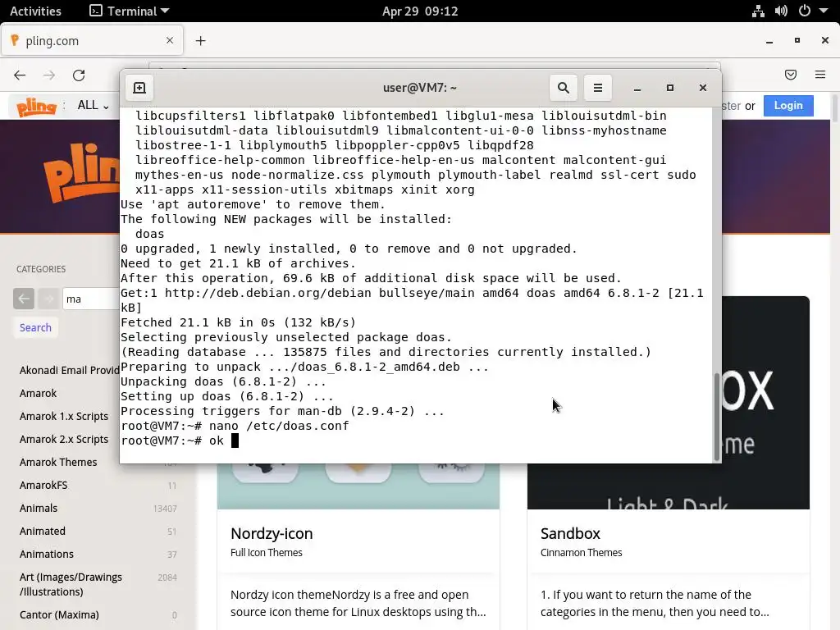Open Animations category
This screenshot has height=630, width=840.
(47, 555)
